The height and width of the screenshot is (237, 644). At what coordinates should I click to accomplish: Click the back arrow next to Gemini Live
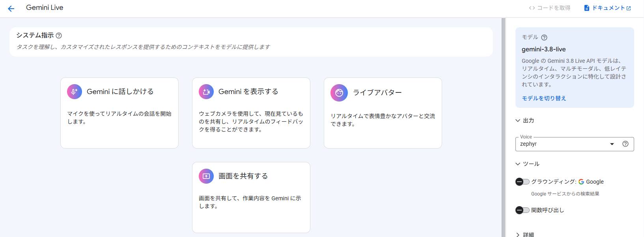(x=11, y=8)
